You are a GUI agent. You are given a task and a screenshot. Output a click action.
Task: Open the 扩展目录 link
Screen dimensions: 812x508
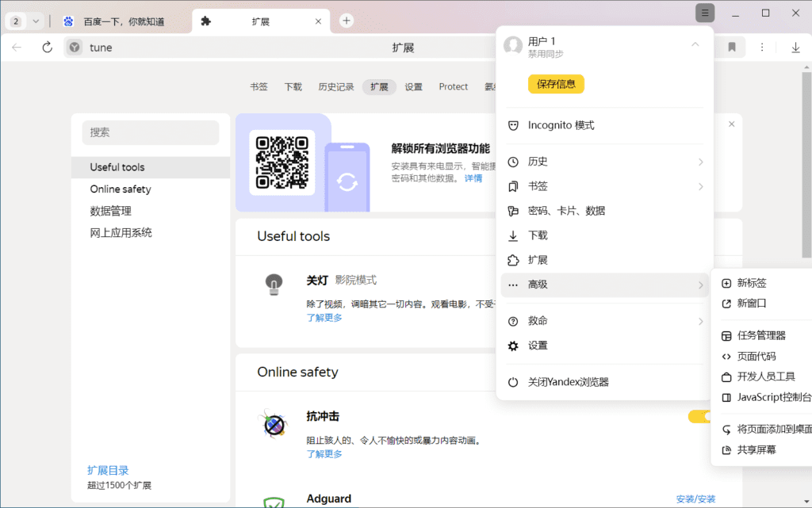tap(108, 470)
